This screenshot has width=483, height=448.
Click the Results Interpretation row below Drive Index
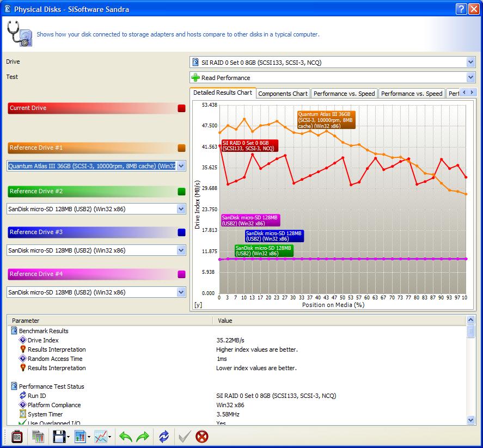57,349
